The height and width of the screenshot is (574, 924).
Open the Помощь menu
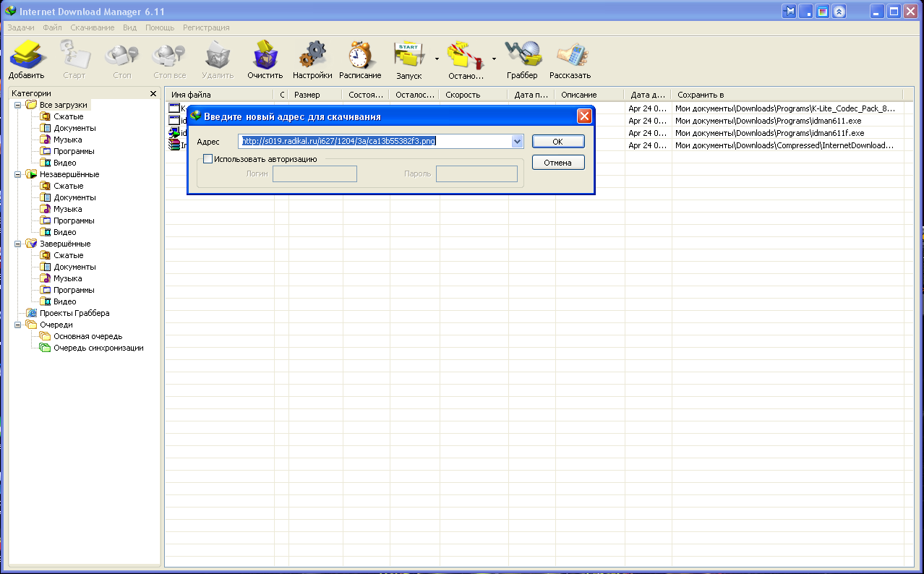point(160,27)
